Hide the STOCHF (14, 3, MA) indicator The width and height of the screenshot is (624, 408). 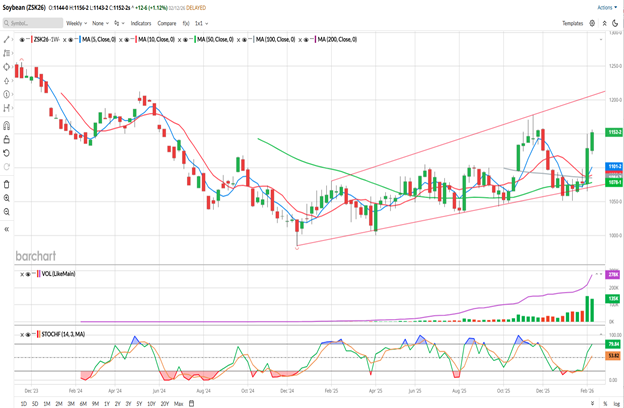pyautogui.click(x=28, y=334)
